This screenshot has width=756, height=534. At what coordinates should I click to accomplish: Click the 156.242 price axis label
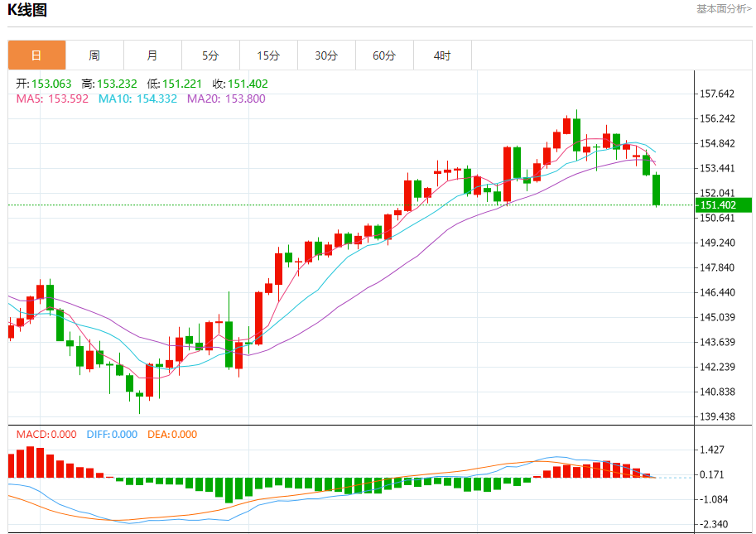[717, 118]
